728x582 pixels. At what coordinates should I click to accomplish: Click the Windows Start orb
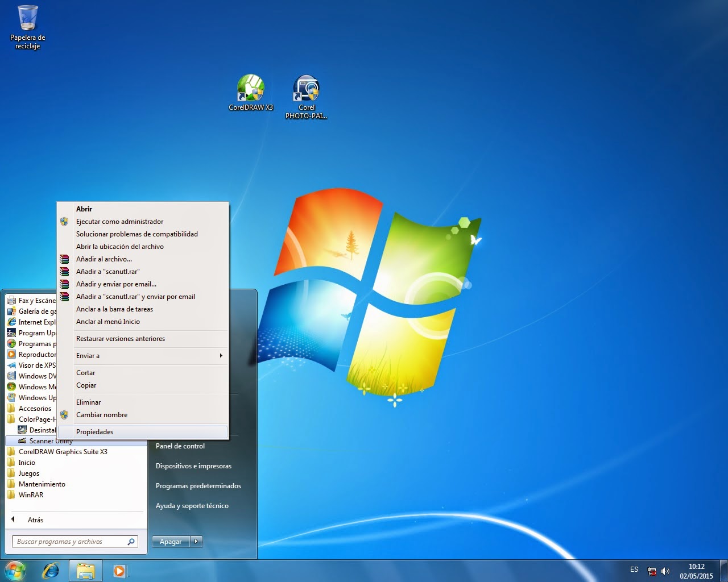(15, 571)
